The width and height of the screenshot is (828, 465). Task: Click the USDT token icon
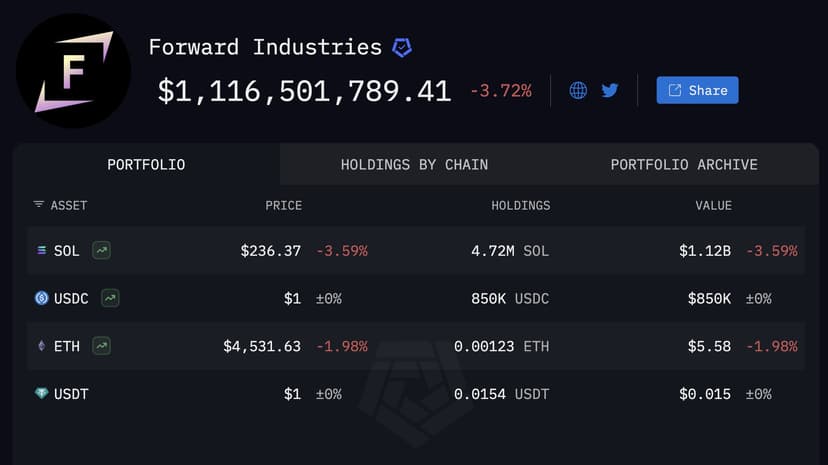coord(41,394)
